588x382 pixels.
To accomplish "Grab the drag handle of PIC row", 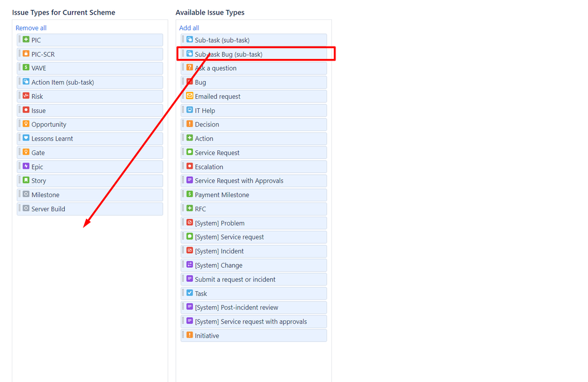I will [19, 39].
